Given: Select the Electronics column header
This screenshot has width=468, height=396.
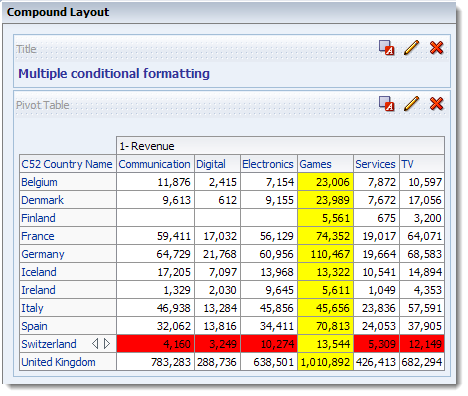Looking at the screenshot, I should pos(268,164).
